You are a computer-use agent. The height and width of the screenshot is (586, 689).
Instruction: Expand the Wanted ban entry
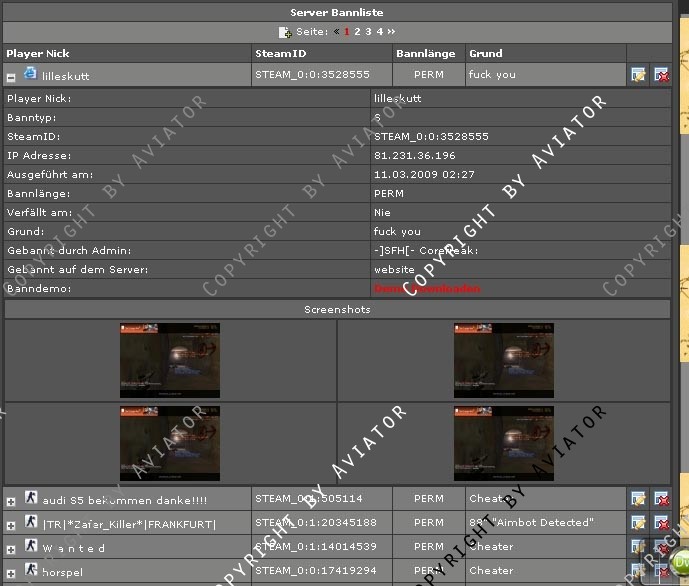click(x=11, y=549)
